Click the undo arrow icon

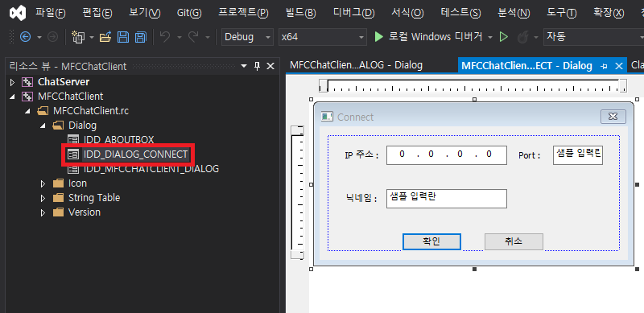pyautogui.click(x=165, y=37)
